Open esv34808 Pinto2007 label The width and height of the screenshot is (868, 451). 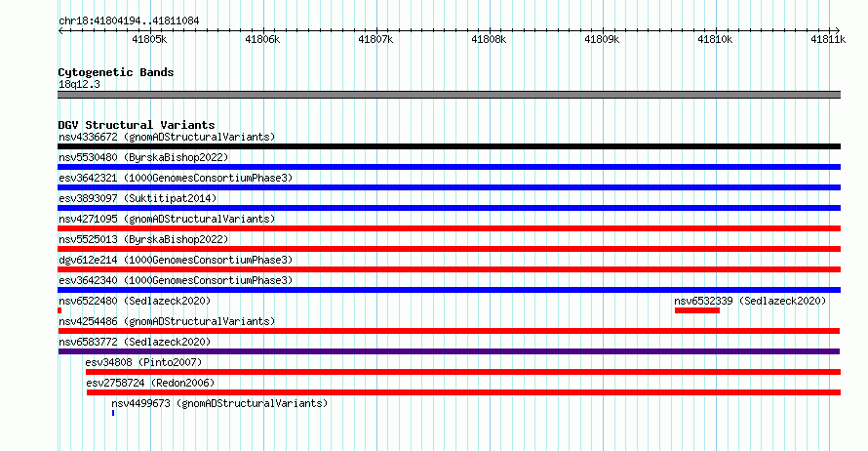[143, 362]
